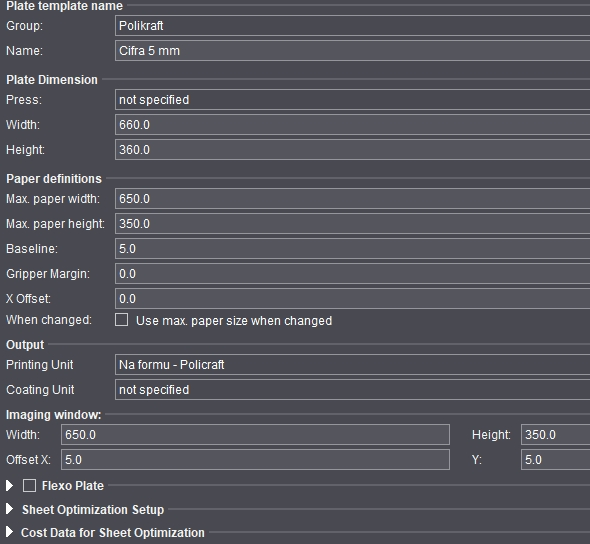Click the Name field containing Cifra 5 mm

353,51
